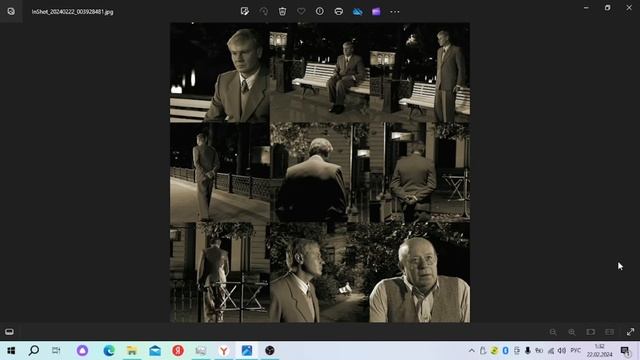640x360 pixels.
Task: Click the microphone tray icon
Action: coord(528,351)
